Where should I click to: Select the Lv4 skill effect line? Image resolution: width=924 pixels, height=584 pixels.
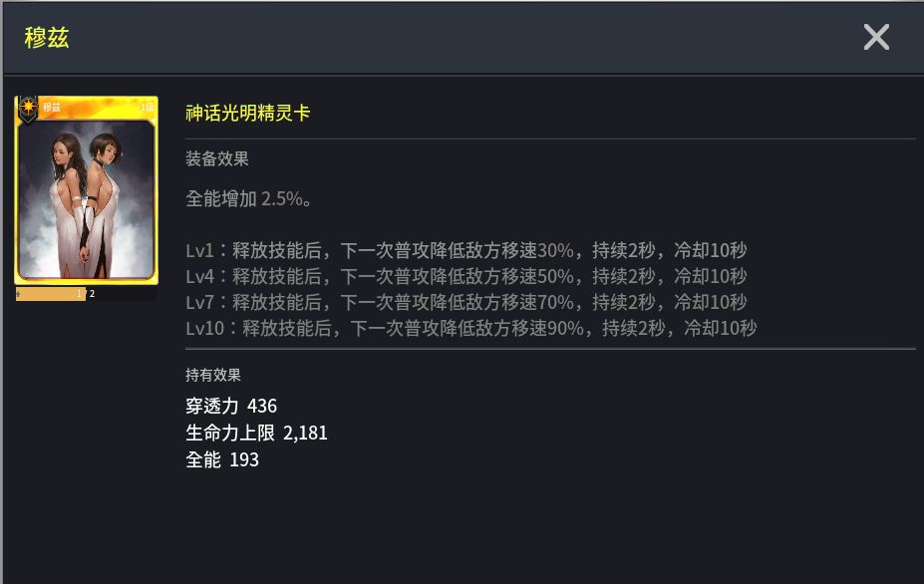(x=465, y=276)
